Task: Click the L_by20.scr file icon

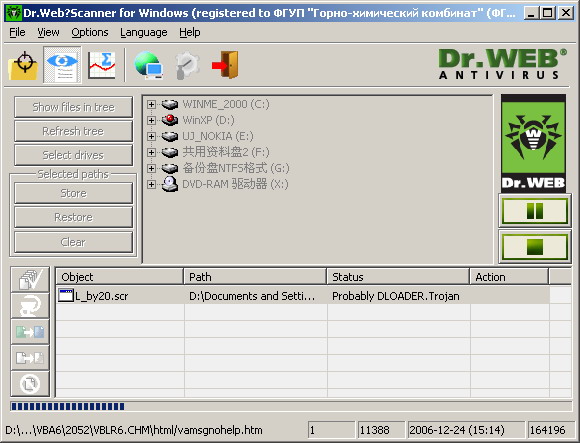Action: point(66,296)
